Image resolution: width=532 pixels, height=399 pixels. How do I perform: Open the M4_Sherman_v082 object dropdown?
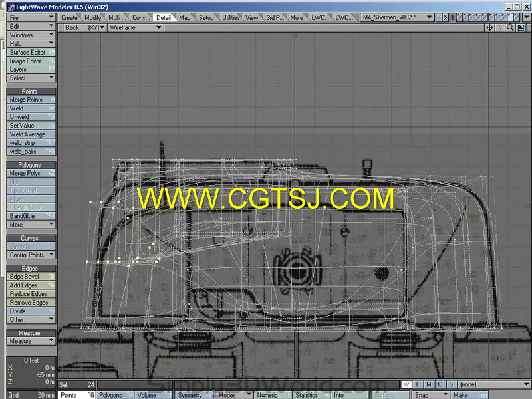click(397, 17)
